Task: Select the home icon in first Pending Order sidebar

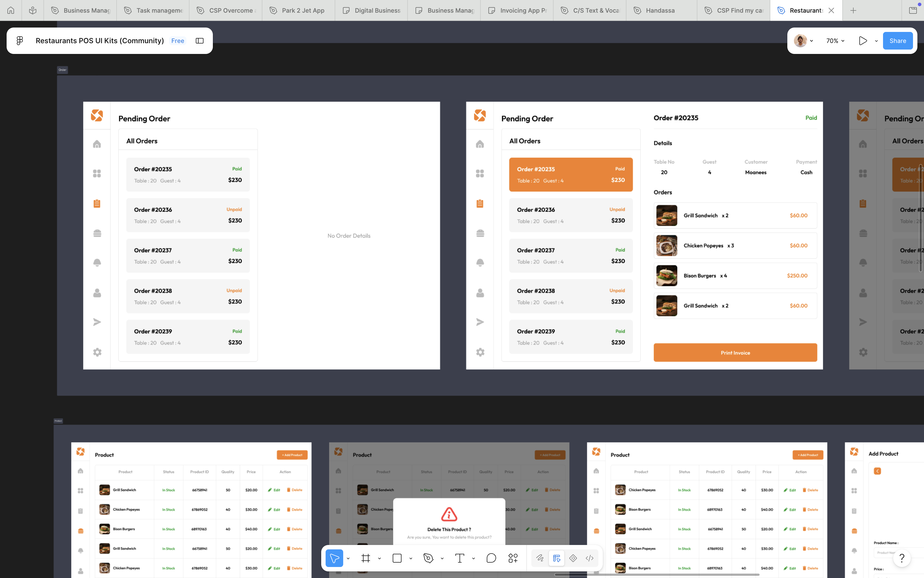Action: (x=97, y=144)
